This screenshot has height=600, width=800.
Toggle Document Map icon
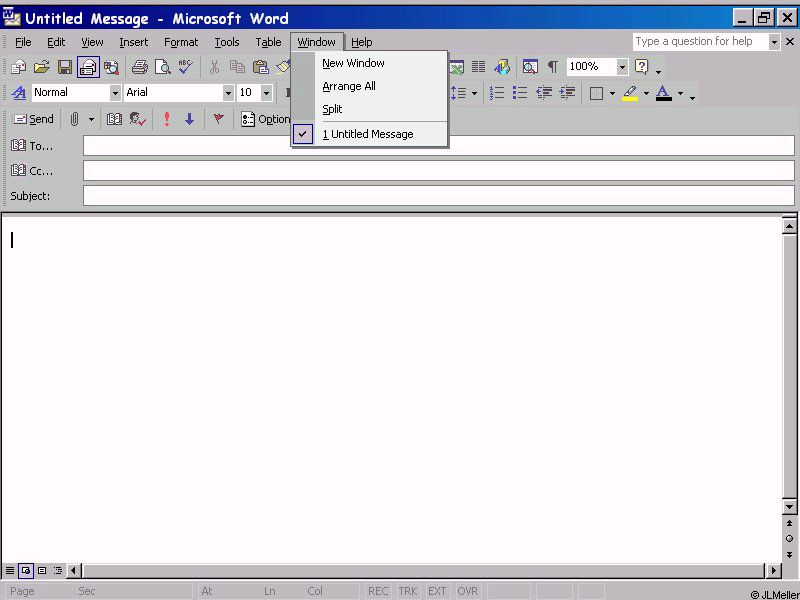[530, 67]
